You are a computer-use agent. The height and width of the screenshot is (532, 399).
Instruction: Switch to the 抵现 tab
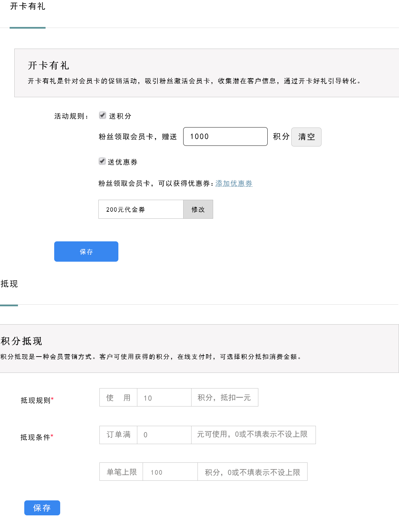[9, 284]
